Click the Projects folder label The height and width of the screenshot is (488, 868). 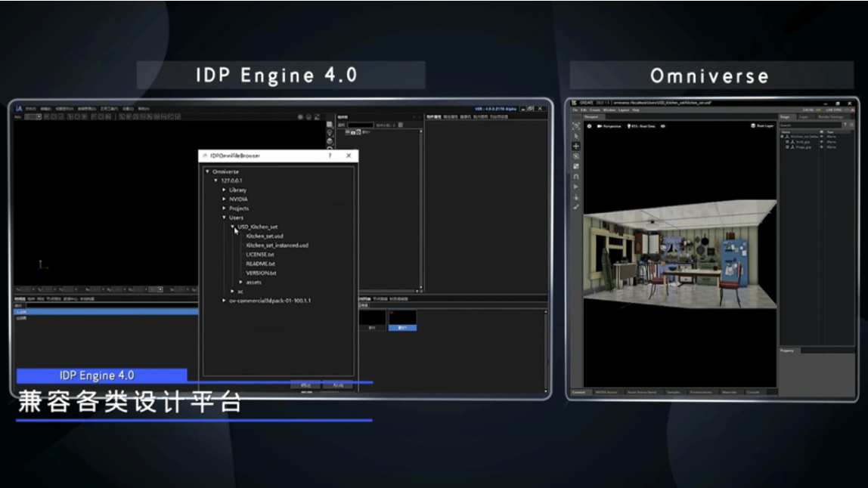[239, 208]
